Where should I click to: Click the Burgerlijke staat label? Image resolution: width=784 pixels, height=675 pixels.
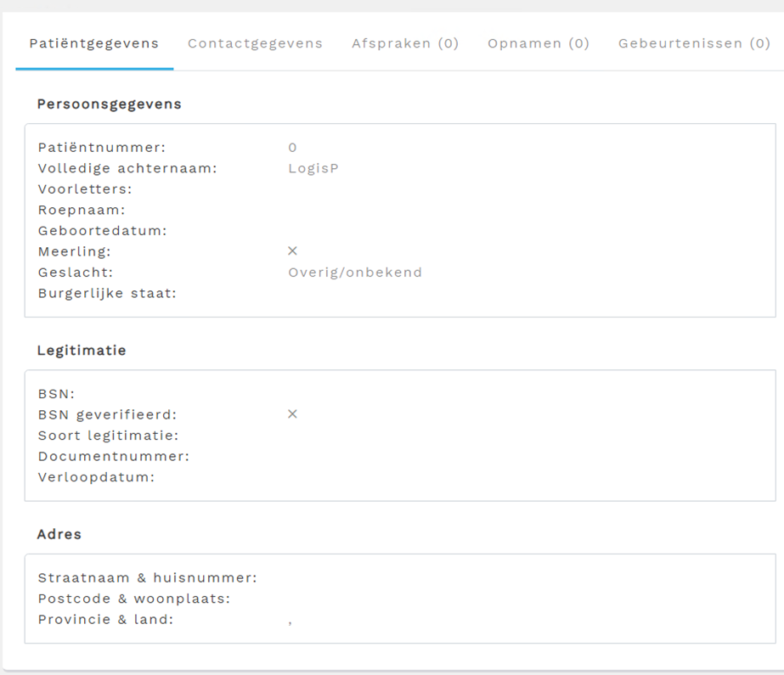pos(107,294)
